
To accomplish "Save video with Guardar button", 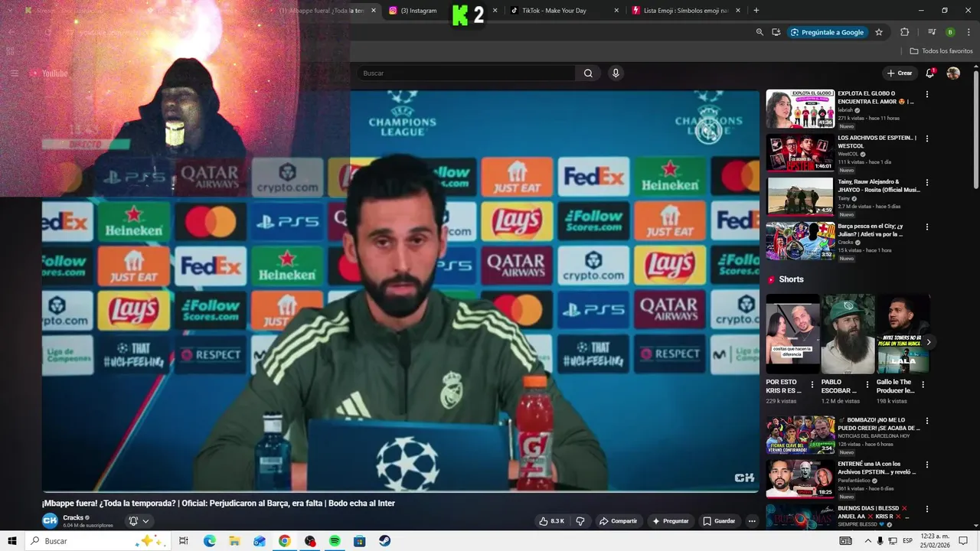I will point(719,521).
